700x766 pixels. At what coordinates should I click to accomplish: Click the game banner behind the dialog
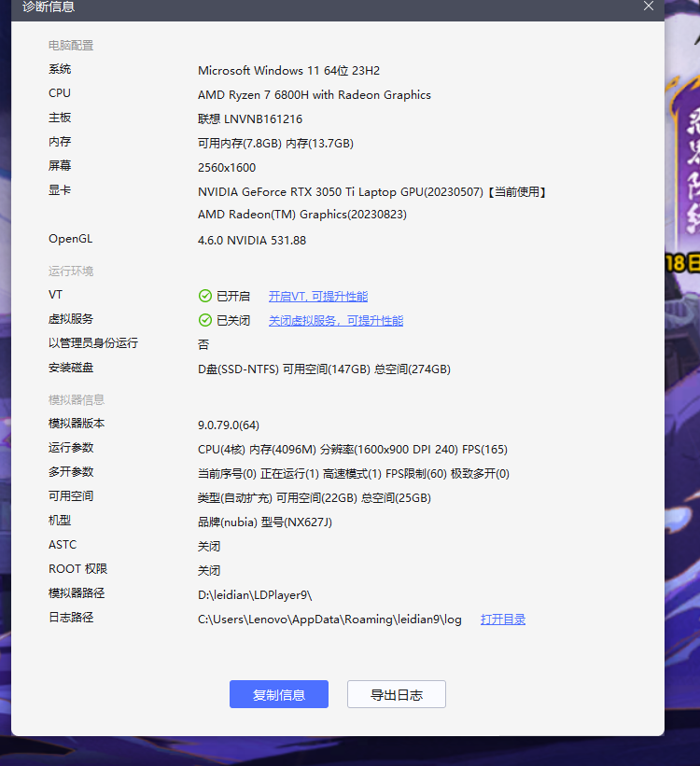[682, 187]
